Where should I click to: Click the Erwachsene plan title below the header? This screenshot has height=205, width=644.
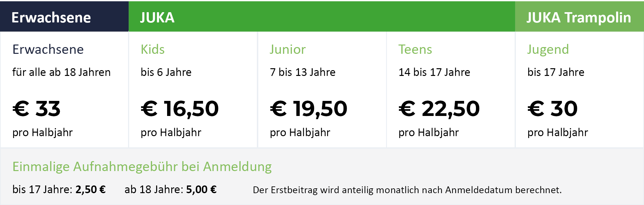click(x=48, y=50)
